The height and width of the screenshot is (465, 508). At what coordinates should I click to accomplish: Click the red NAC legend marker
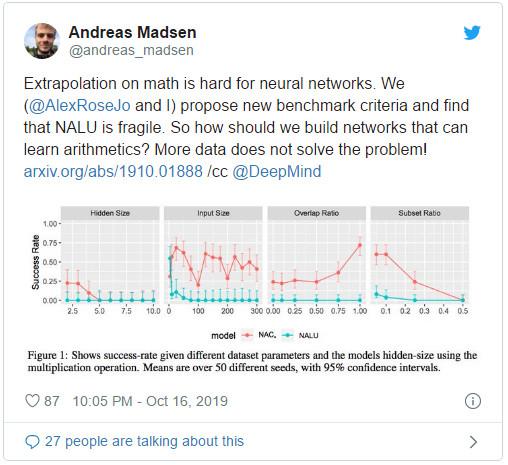click(247, 335)
